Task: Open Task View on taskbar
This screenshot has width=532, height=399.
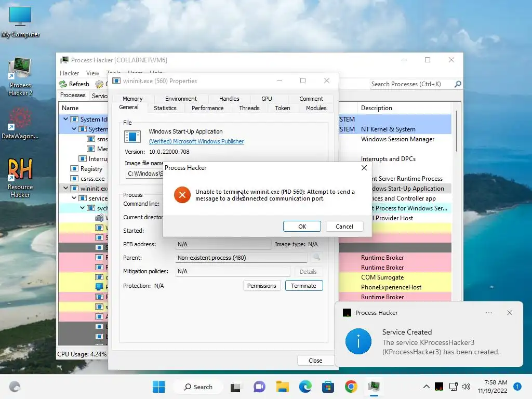Action: [235, 387]
